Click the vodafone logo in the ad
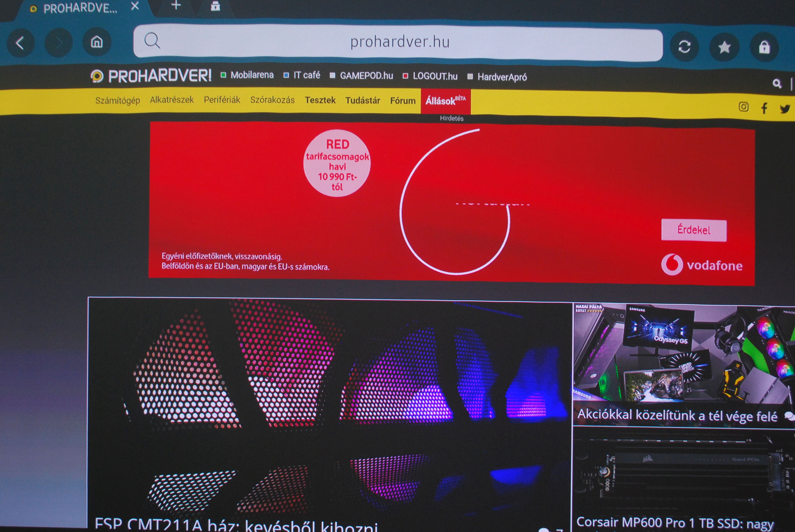This screenshot has width=795, height=532. click(702, 265)
